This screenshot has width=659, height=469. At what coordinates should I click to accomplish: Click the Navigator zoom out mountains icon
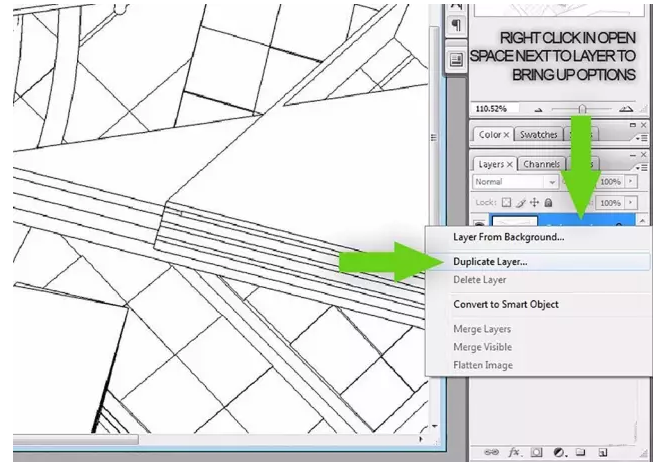click(x=538, y=110)
